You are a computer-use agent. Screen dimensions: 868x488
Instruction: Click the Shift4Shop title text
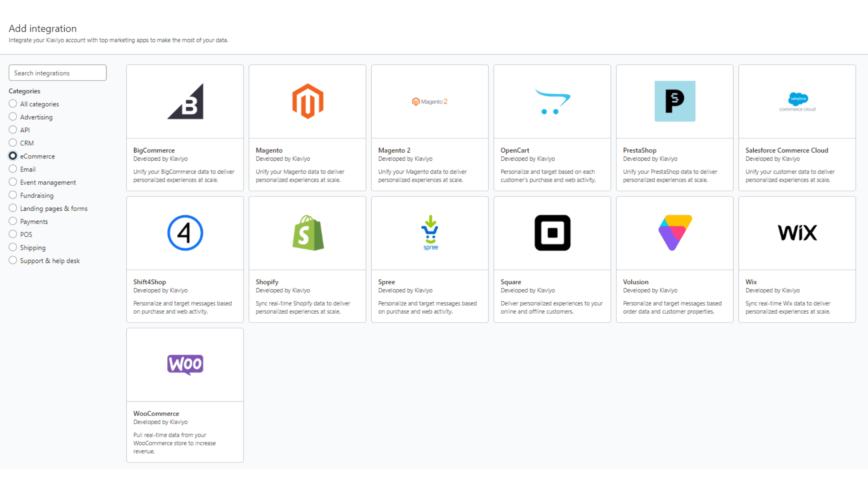point(150,282)
